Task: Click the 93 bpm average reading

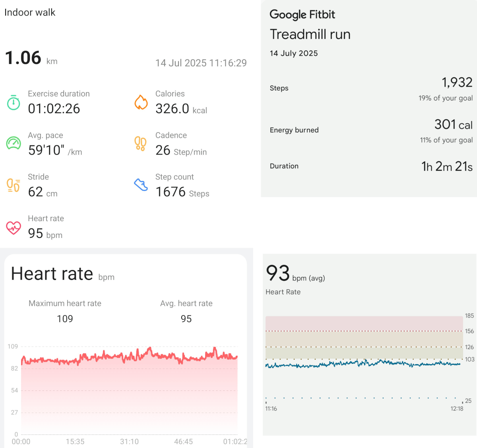Action: 278,274
